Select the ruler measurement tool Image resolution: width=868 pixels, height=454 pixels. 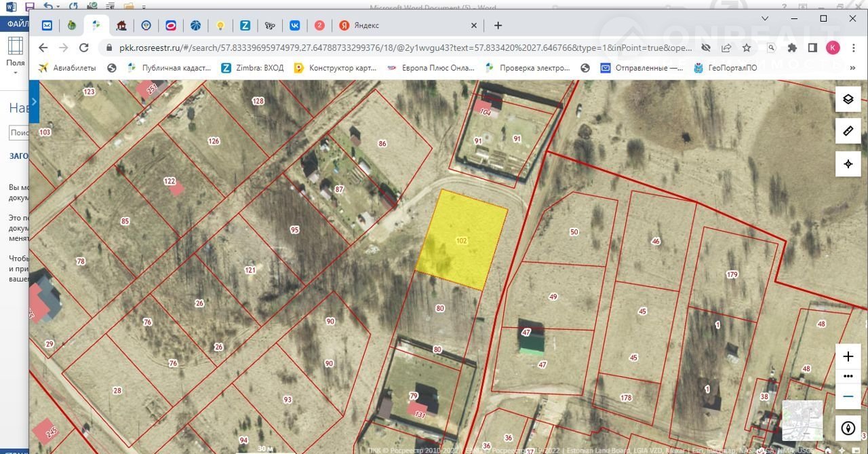point(848,131)
